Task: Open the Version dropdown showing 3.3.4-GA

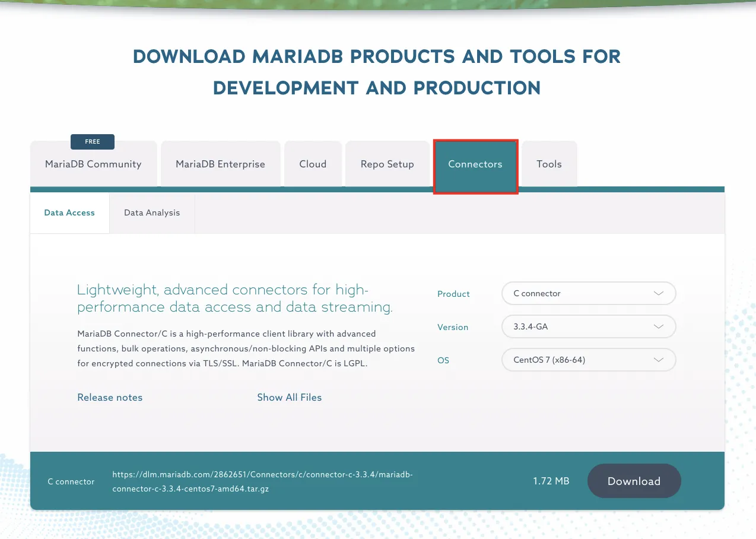Action: (x=589, y=326)
